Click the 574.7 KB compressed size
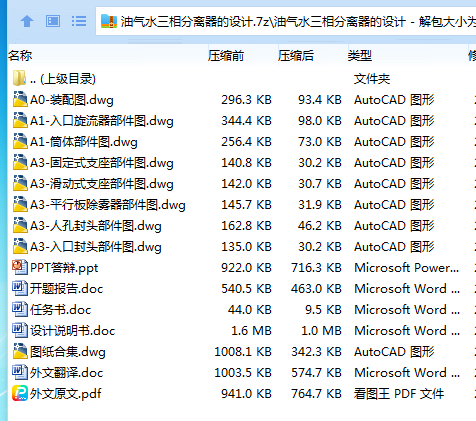This screenshot has height=421, width=476. point(316,373)
